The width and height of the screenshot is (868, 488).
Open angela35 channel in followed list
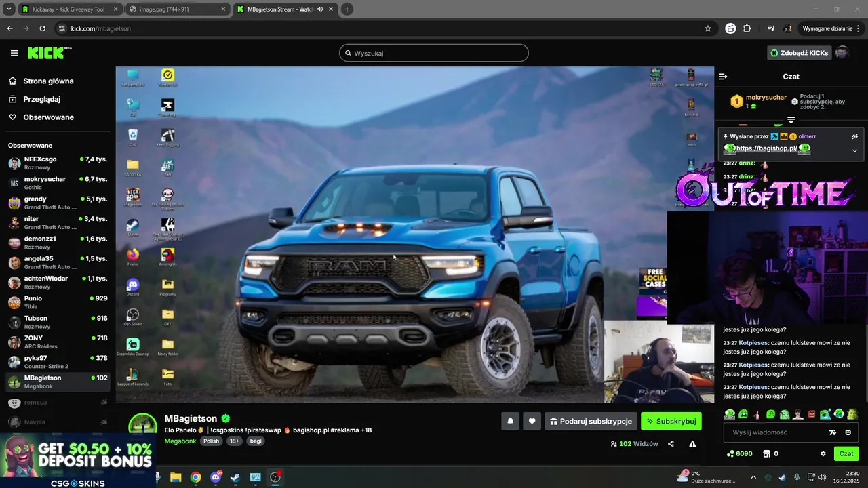click(x=58, y=262)
